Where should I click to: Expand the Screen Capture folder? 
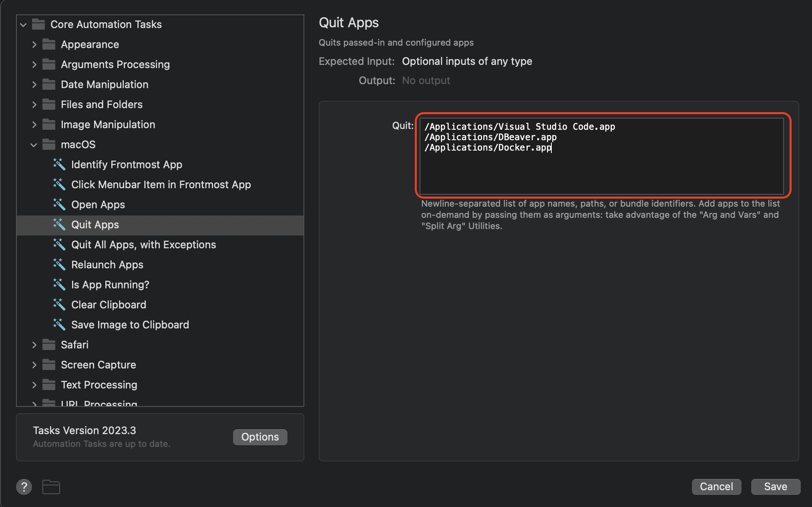click(34, 365)
